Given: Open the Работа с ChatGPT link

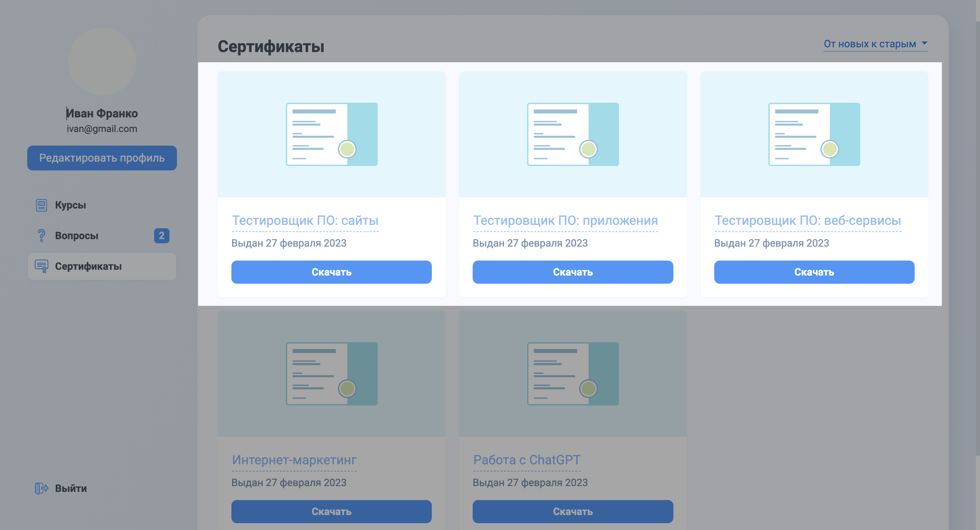Looking at the screenshot, I should (x=526, y=460).
